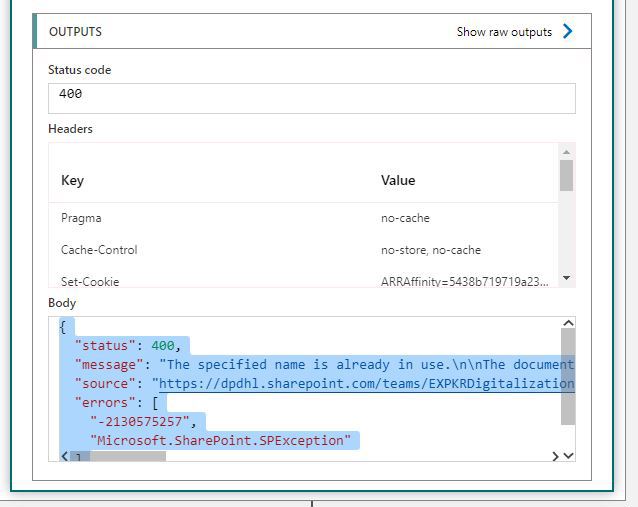Click the ARRAffinity cookie value
This screenshot has width=638, height=507.
[464, 282]
